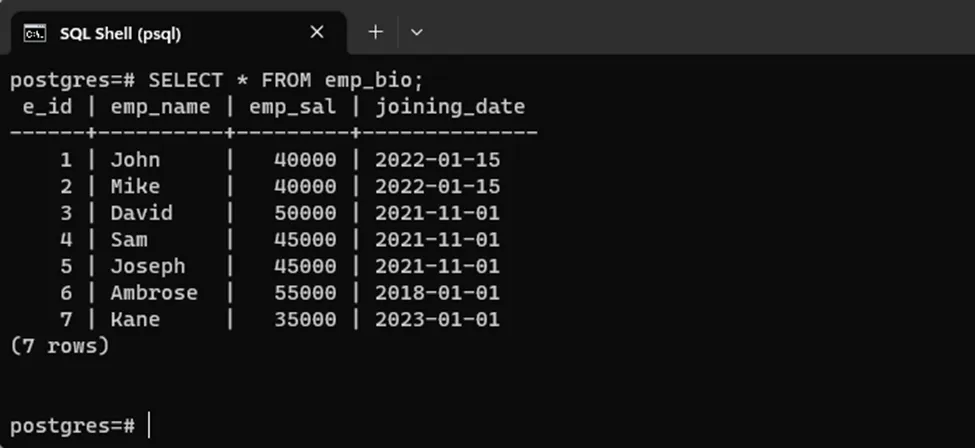Viewport: 975px width, 448px height.
Task: Click the salary value 55000
Action: pos(305,293)
